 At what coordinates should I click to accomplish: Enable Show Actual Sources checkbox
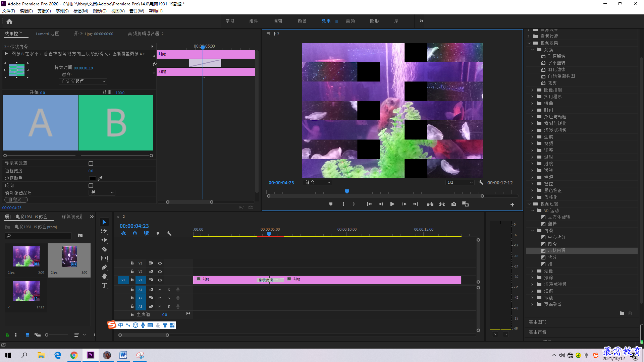[91, 164]
